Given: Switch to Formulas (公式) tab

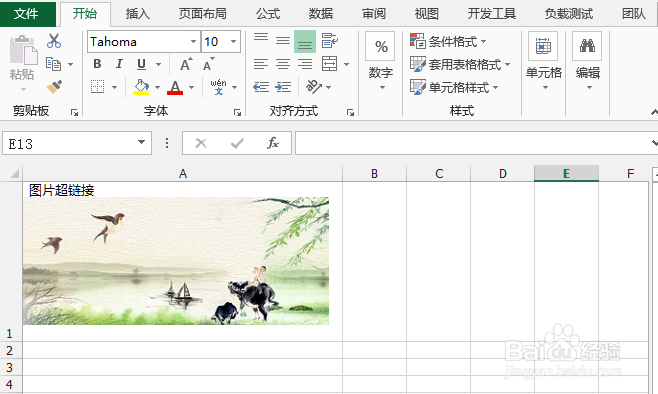Looking at the screenshot, I should tap(268, 14).
